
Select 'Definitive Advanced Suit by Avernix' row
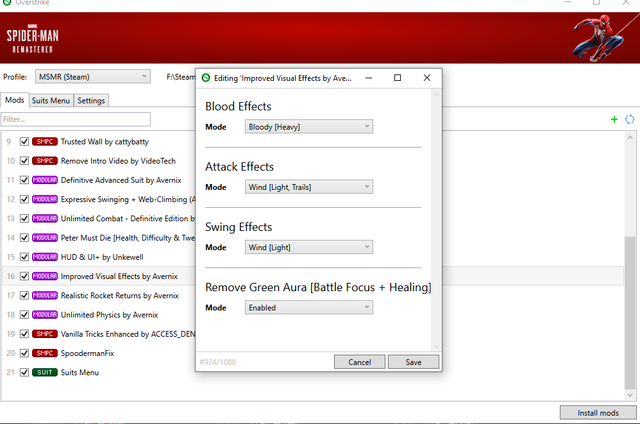click(x=121, y=180)
